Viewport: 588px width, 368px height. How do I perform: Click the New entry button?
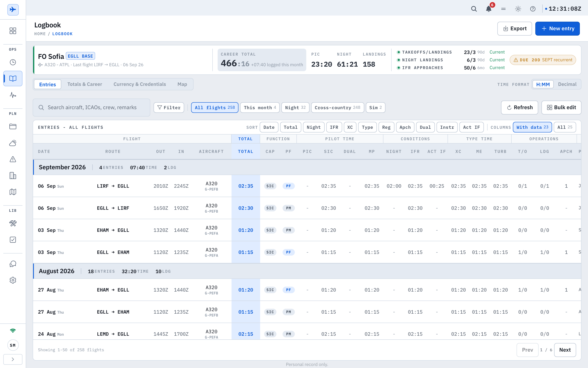click(x=557, y=28)
